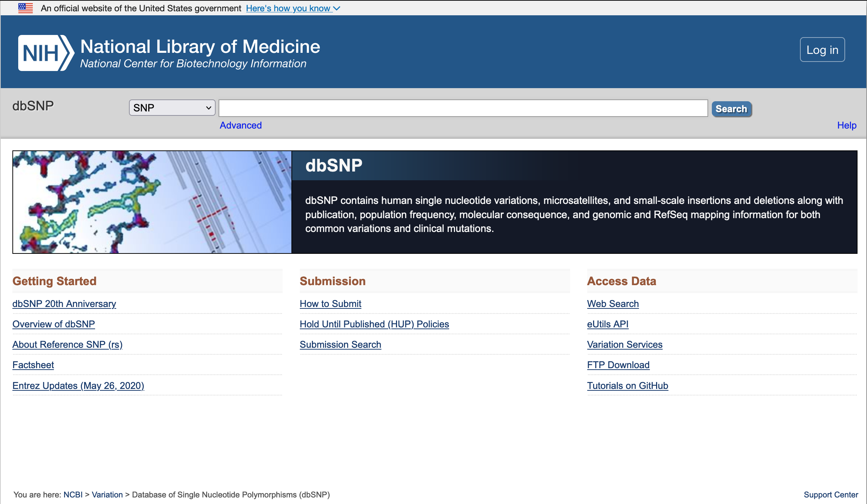
Task: Open the Help link
Action: (847, 125)
